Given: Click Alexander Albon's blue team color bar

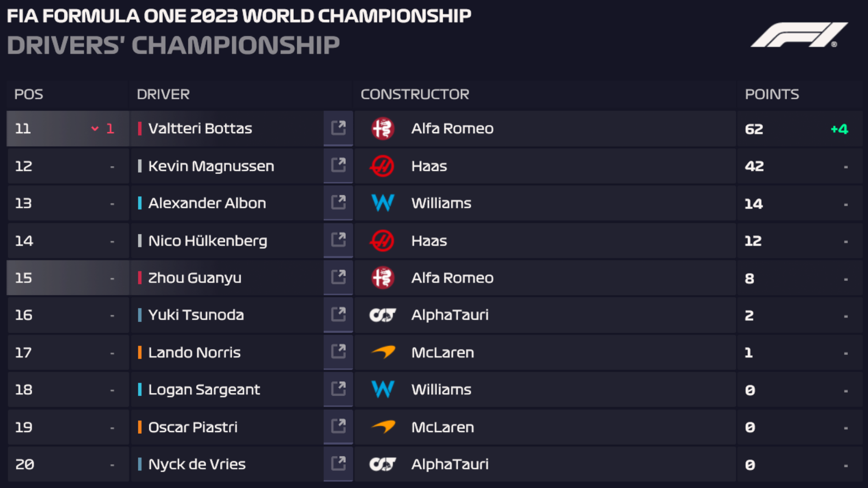Looking at the screenshot, I should [x=140, y=203].
